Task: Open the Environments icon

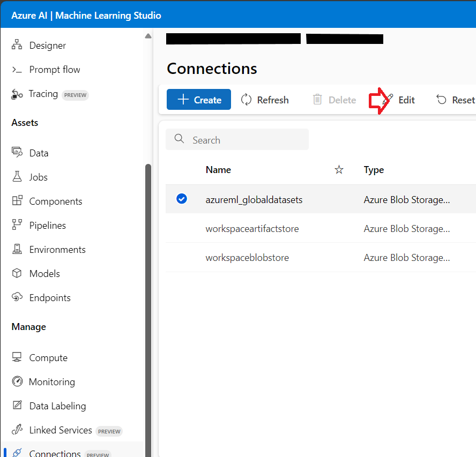Action: [x=17, y=249]
